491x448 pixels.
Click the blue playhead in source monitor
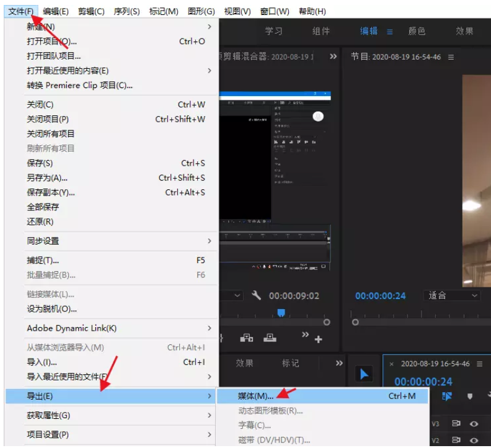tap(281, 313)
